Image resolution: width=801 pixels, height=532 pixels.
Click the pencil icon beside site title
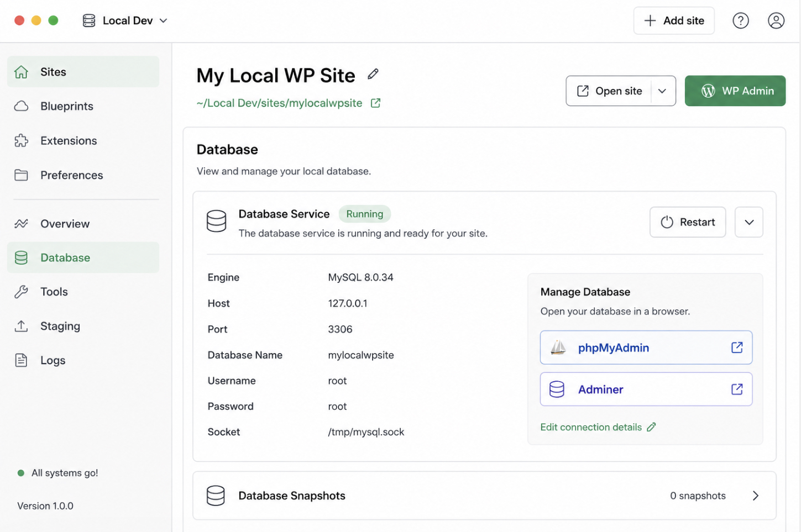373,74
